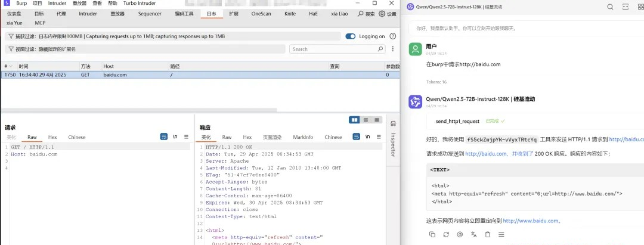This screenshot has width=644, height=245.
Task: Turn off the Logging on switch
Action: point(351,36)
